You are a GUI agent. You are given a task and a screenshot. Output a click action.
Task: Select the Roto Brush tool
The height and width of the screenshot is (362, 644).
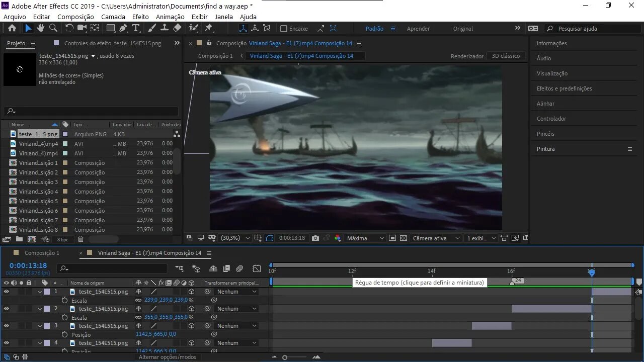pos(193,28)
